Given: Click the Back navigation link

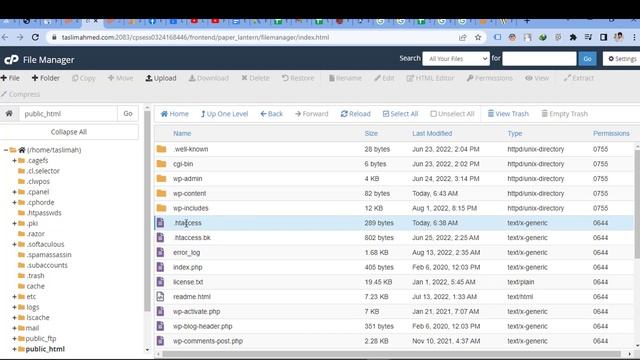Looking at the screenshot, I should (272, 114).
